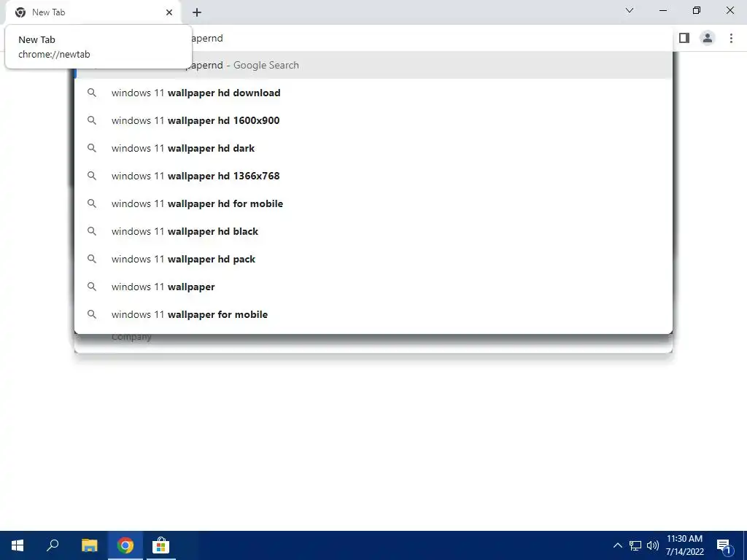Open the volume tray icon

pyautogui.click(x=653, y=545)
